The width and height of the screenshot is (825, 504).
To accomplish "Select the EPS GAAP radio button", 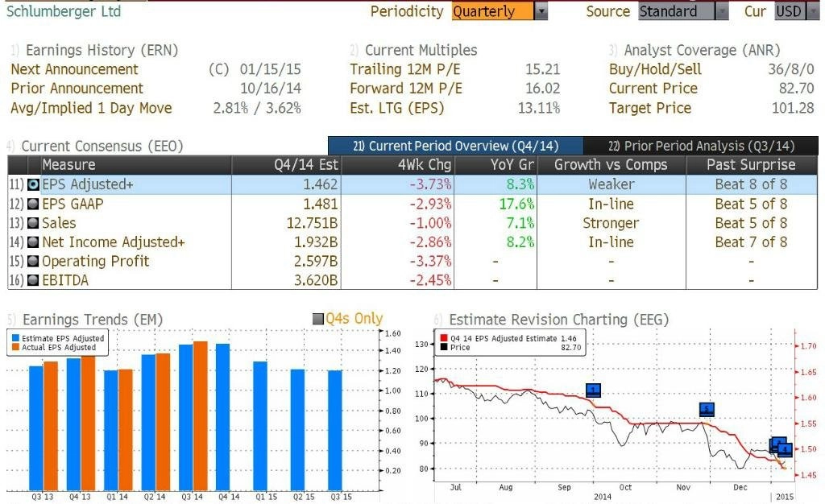I will [x=33, y=204].
